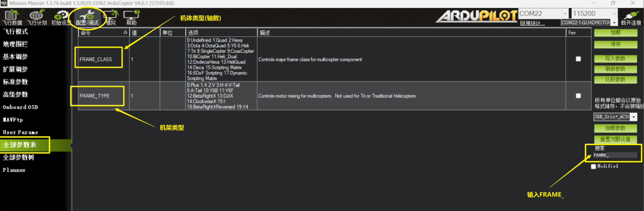Open 飞行模式 in the left sidebar

click(x=15, y=32)
